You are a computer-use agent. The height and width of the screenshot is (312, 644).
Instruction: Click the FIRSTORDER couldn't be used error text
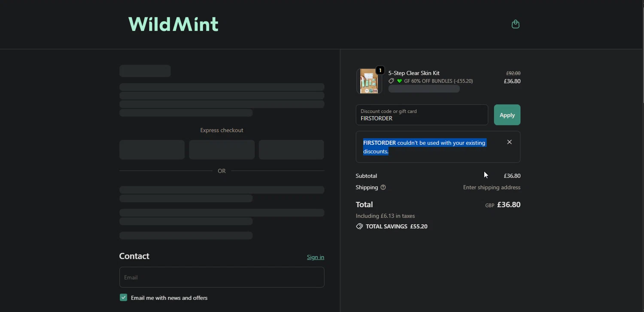(x=424, y=147)
